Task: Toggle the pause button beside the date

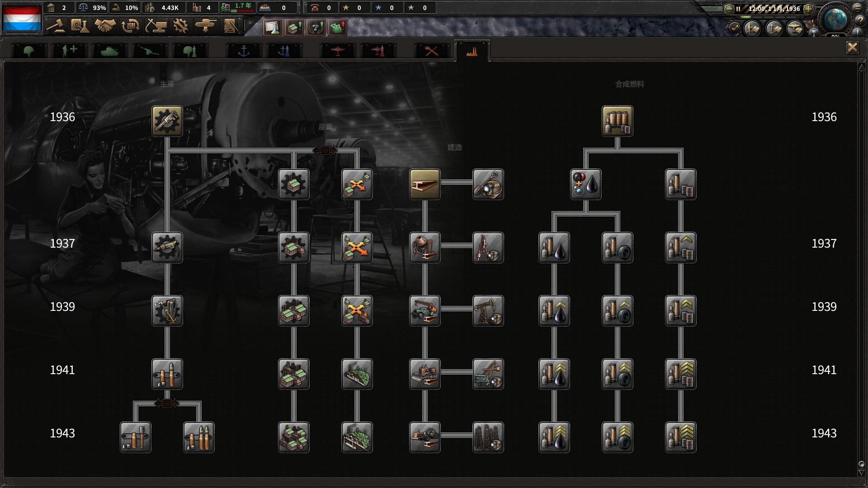Action: (738, 9)
